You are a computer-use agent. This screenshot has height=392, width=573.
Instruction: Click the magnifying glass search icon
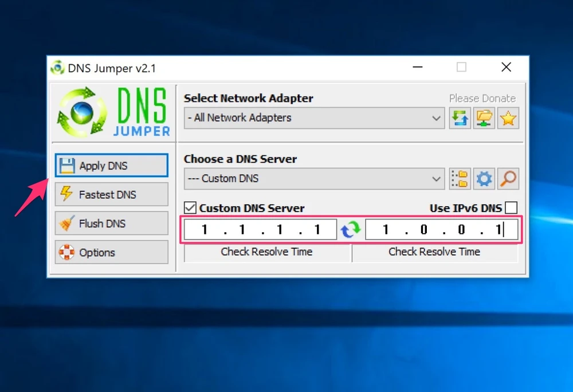[508, 178]
